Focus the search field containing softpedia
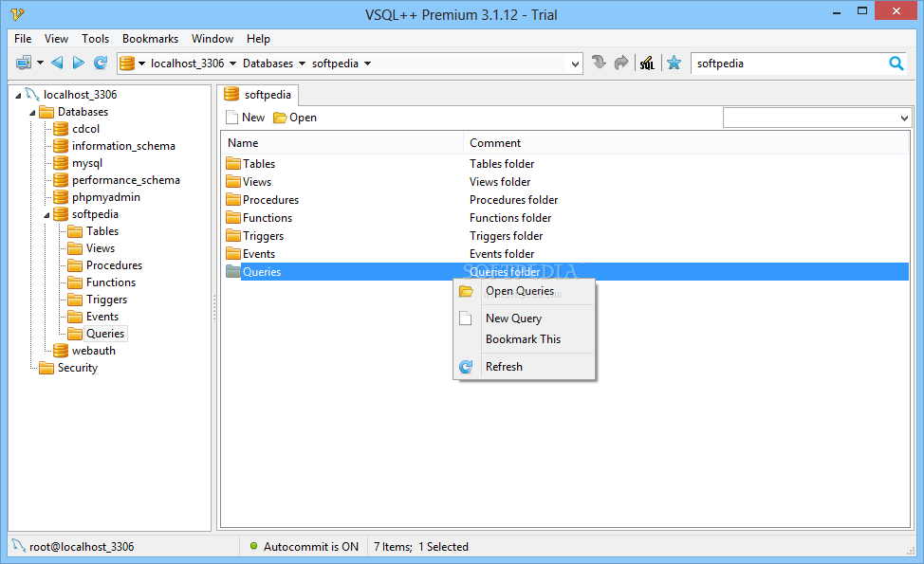Screen dimensions: 924x564 coord(789,64)
